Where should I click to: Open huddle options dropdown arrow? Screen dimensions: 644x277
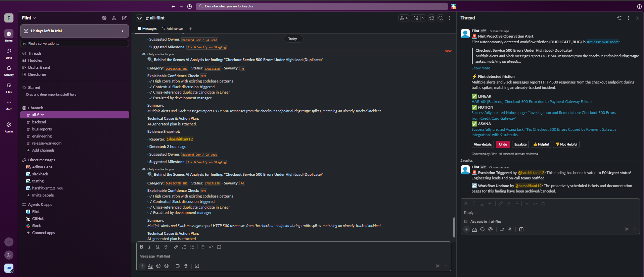coord(423,18)
